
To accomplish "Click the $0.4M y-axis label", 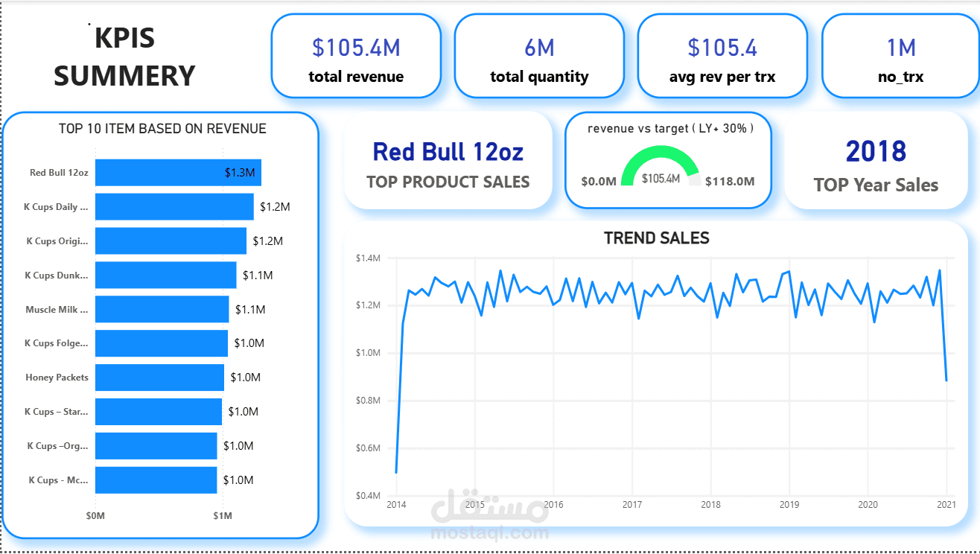I will click(366, 496).
